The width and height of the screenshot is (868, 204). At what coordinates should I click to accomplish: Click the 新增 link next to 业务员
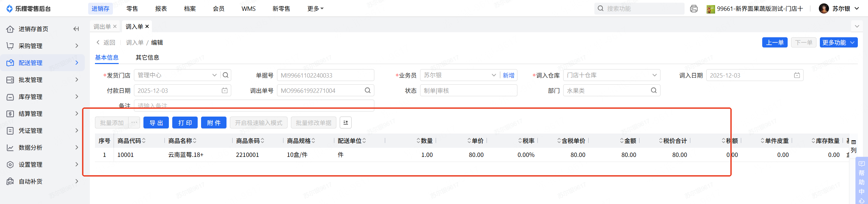tap(508, 75)
